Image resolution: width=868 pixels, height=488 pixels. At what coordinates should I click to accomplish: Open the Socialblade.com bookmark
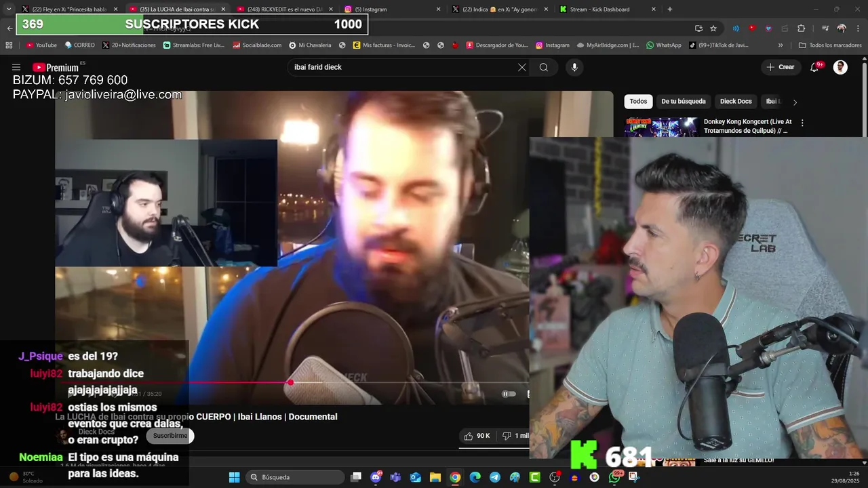[x=257, y=45]
